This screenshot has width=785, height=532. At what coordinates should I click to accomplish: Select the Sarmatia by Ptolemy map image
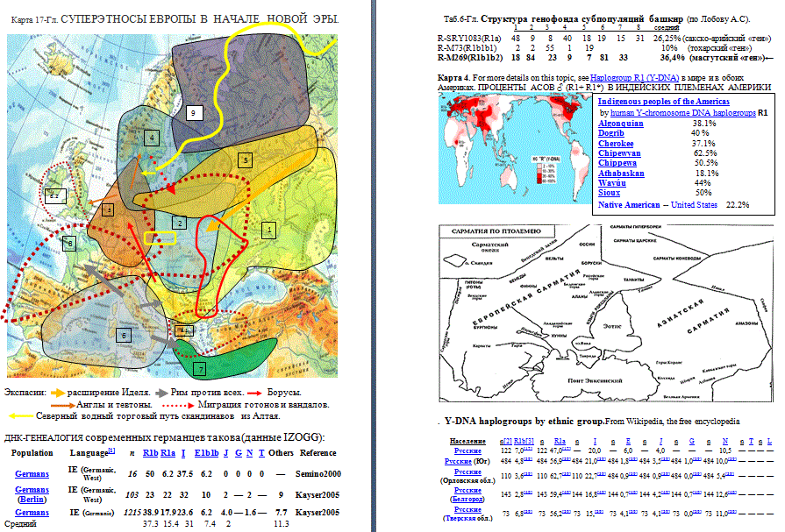(606, 313)
